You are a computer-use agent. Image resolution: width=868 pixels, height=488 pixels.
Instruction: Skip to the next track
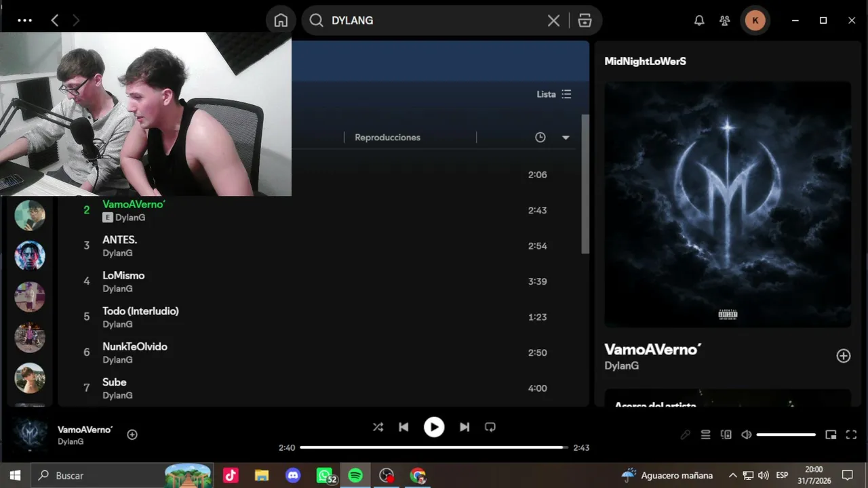coord(465,427)
